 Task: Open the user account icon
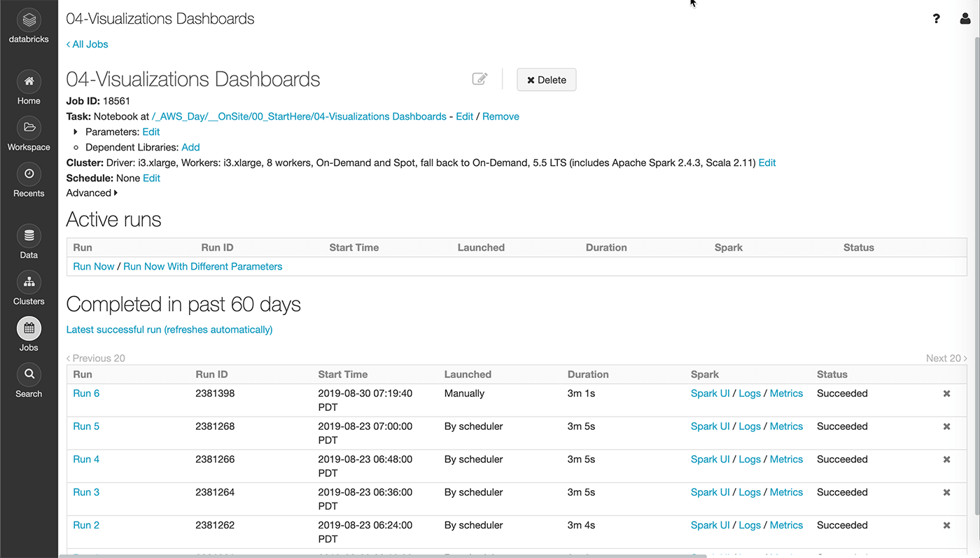click(x=965, y=19)
